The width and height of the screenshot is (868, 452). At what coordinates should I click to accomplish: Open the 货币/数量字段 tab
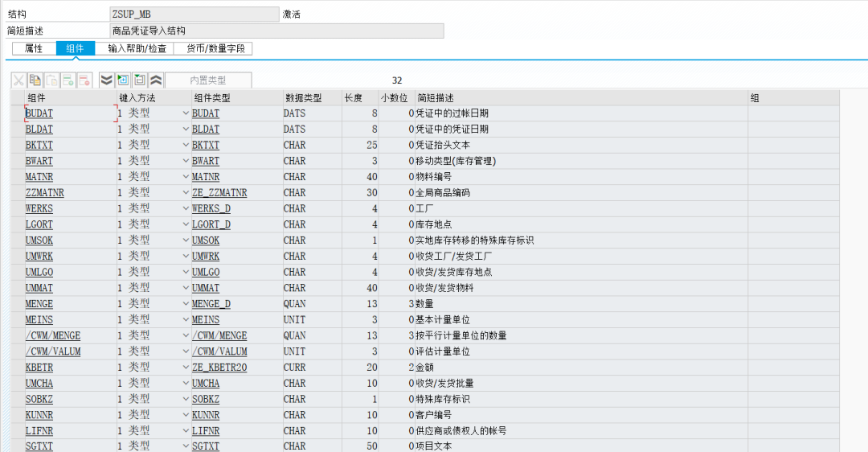215,49
